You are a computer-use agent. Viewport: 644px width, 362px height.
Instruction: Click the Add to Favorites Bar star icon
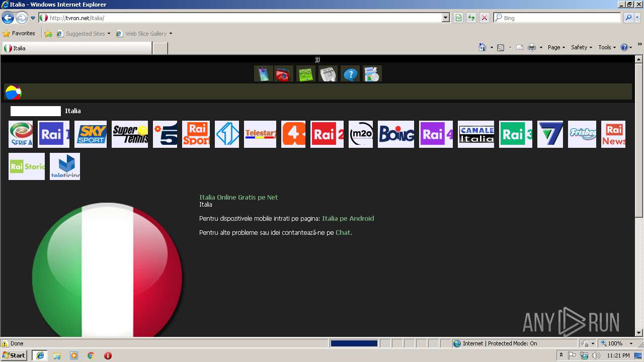(x=48, y=34)
